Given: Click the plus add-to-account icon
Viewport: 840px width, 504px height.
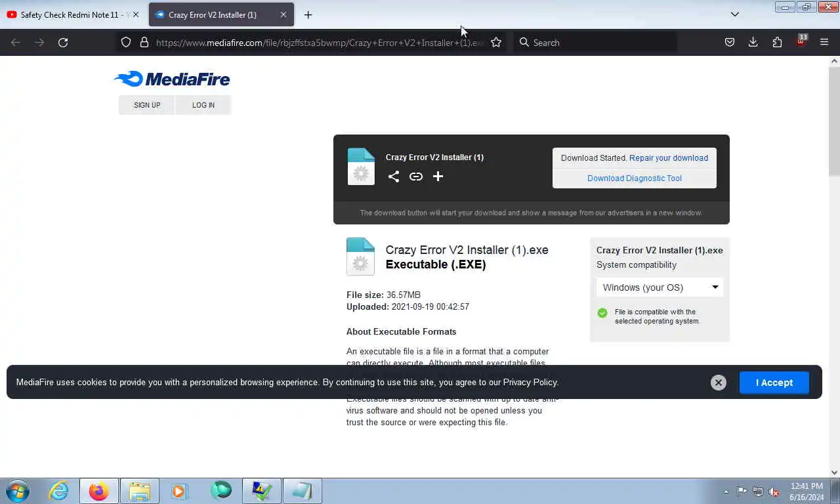Looking at the screenshot, I should 438,177.
